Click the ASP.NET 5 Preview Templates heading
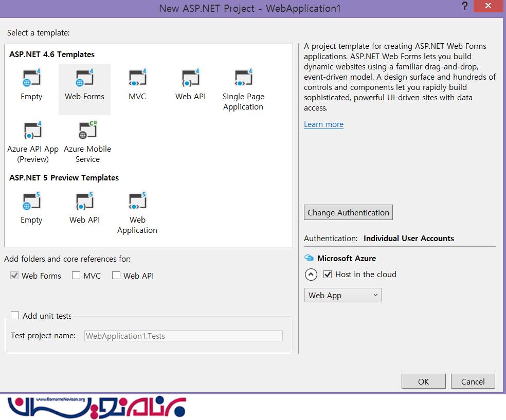The width and height of the screenshot is (506, 420). 64,178
